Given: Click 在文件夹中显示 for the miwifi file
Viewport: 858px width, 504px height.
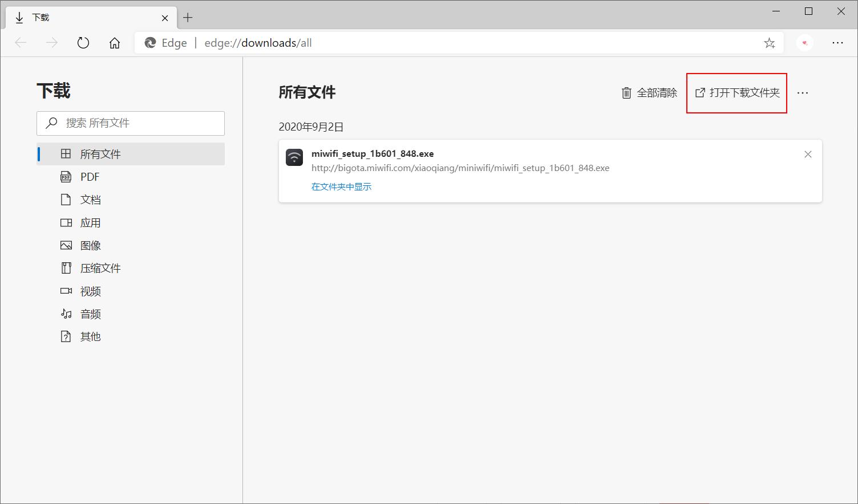Looking at the screenshot, I should [x=341, y=186].
